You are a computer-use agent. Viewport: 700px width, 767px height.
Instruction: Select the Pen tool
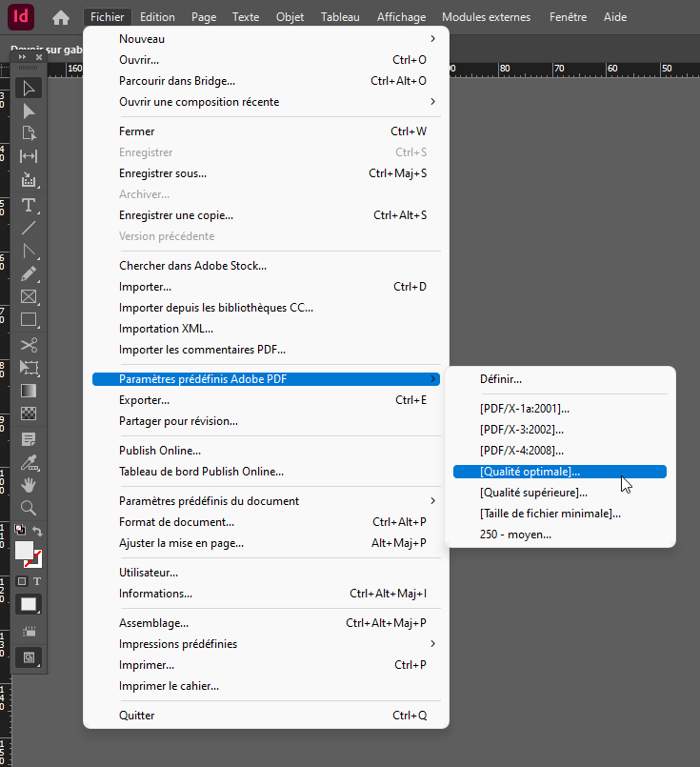(x=29, y=251)
